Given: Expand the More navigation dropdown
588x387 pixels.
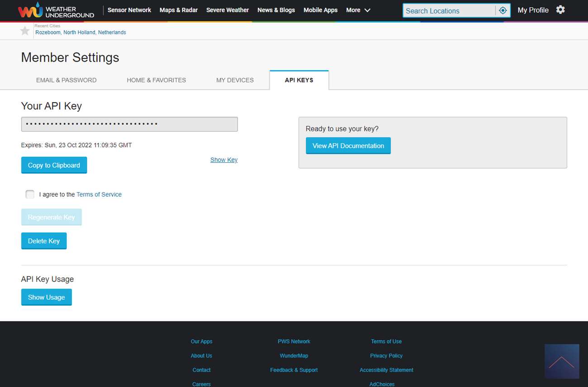Looking at the screenshot, I should 358,10.
